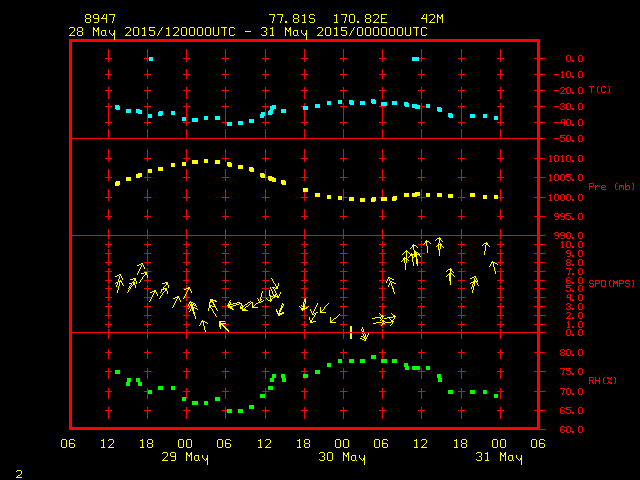Click the 1005.0 pressure scale value
The width and height of the screenshot is (640, 480).
[x=566, y=178]
